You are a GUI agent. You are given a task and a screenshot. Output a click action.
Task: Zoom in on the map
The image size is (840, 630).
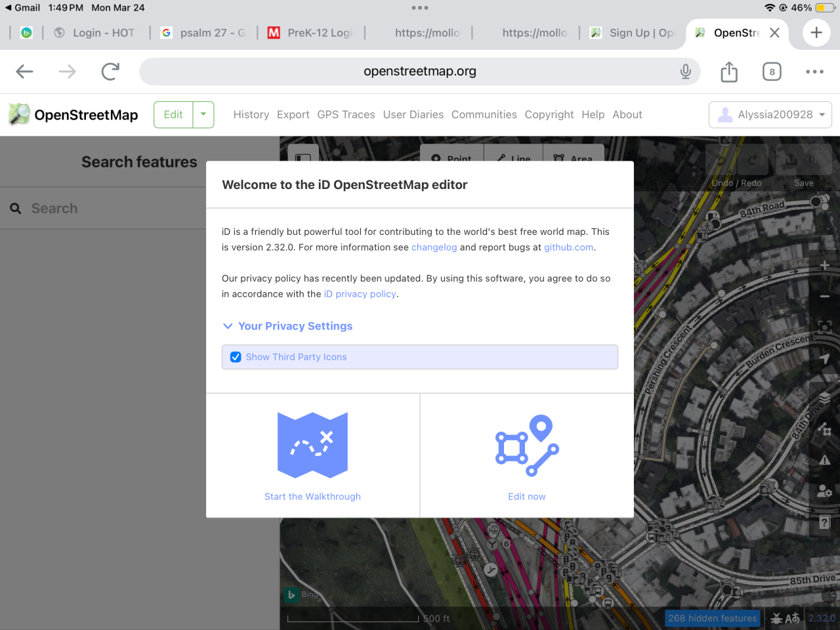(x=825, y=266)
